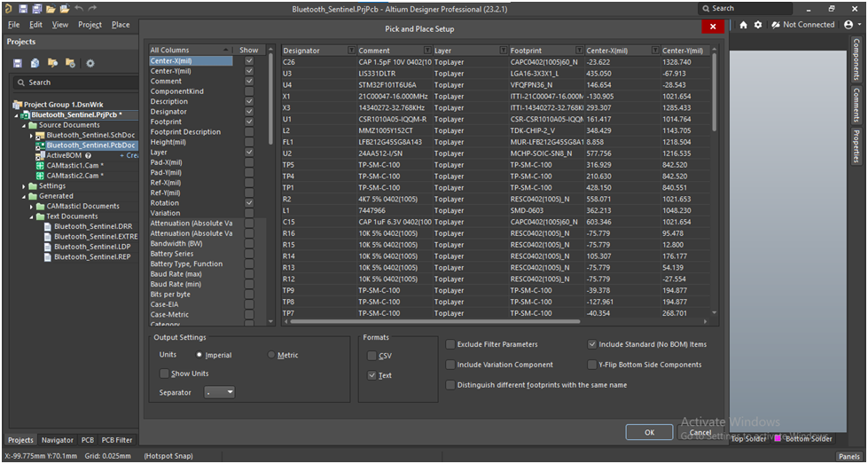Viewport: 868px width, 464px height.
Task: Open the Footprint column filter dropdown
Action: (x=579, y=51)
